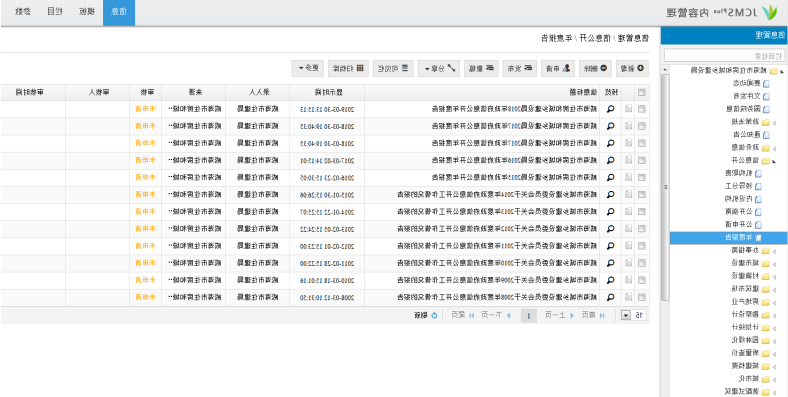Click the 申请 (apply) toolbar button
The image size is (788, 397).
coord(558,68)
